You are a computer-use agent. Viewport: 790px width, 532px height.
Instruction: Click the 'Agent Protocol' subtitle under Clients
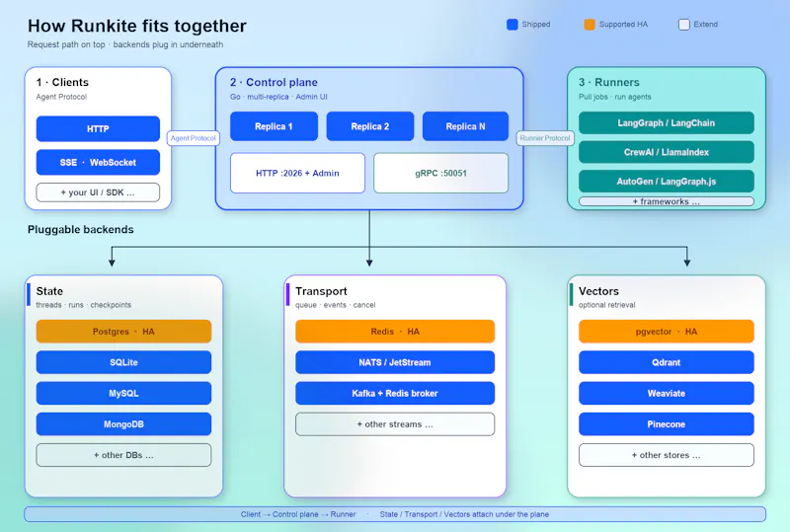pyautogui.click(x=61, y=97)
